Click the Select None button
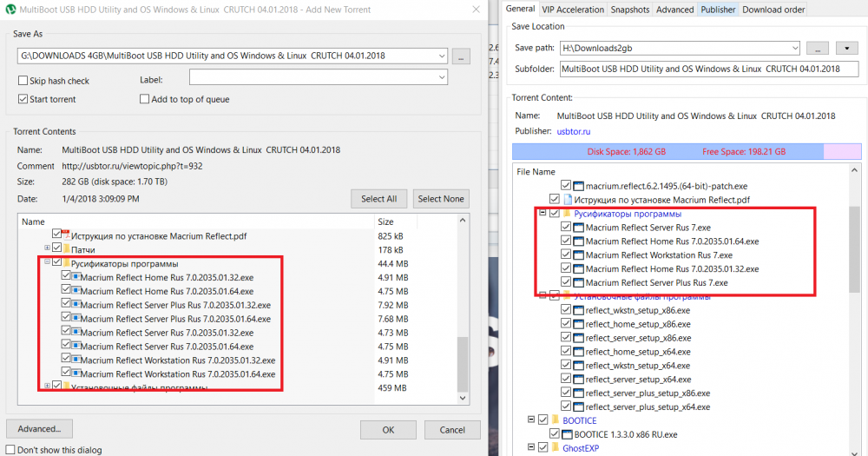Viewport: 868px width, 456px height. [x=441, y=199]
